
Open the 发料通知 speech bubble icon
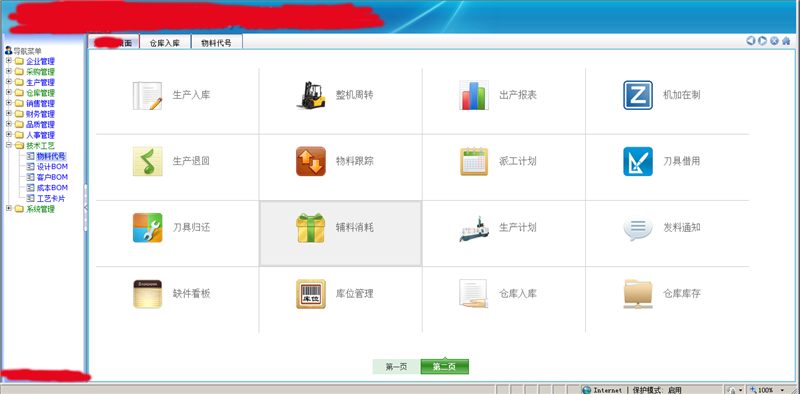(x=638, y=228)
